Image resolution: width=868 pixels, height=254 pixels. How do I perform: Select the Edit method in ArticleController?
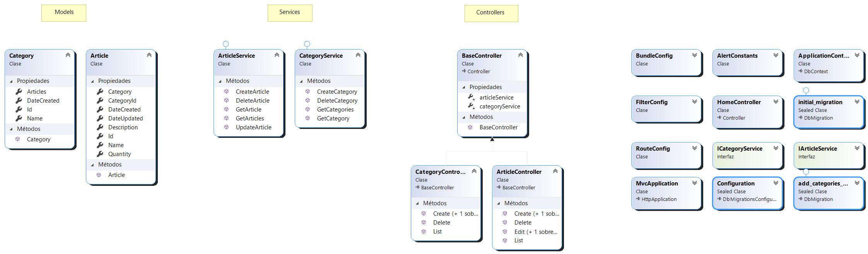[536, 232]
